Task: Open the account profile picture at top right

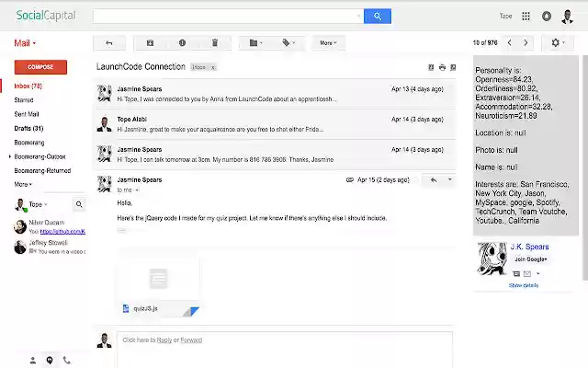Action: click(x=567, y=17)
